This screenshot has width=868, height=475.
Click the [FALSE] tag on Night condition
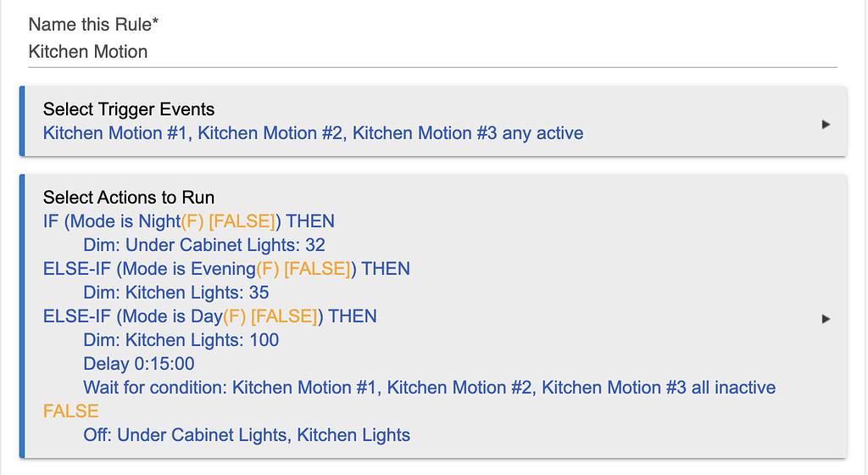tap(242, 221)
